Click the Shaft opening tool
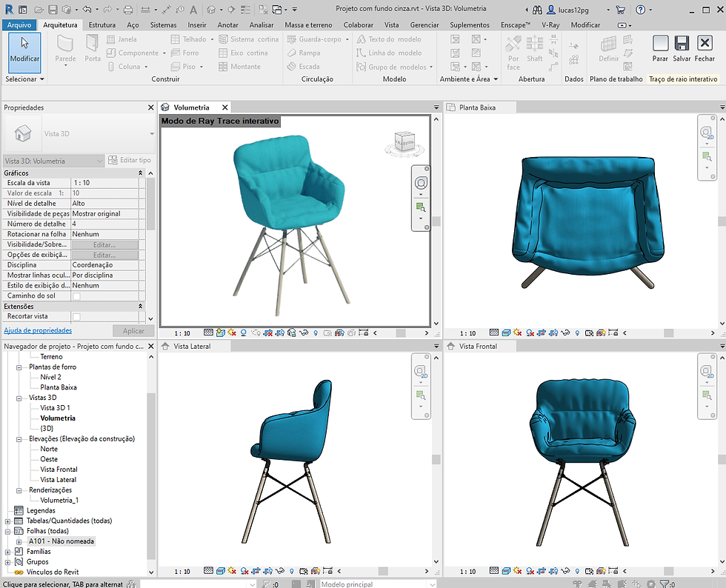The height and width of the screenshot is (588, 726). point(534,49)
